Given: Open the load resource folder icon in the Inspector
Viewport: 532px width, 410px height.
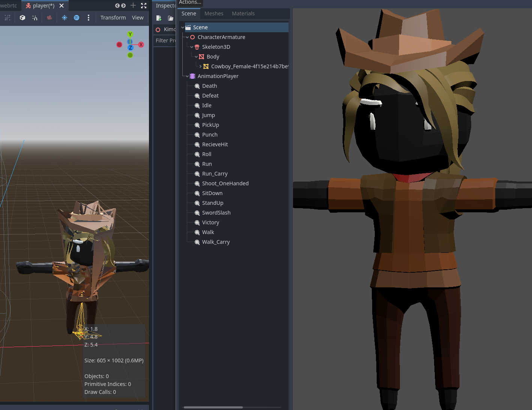Looking at the screenshot, I should tap(170, 18).
